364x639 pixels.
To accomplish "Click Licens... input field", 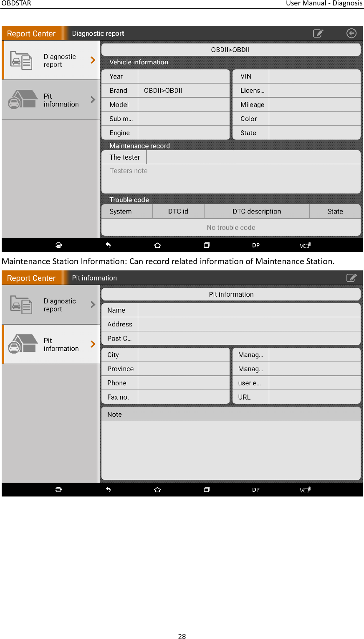I will pos(315,90).
